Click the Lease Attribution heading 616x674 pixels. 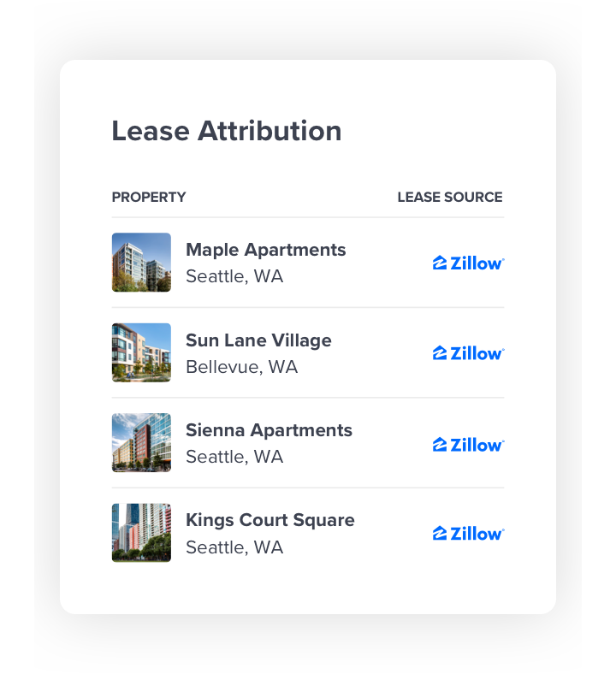pos(227,131)
